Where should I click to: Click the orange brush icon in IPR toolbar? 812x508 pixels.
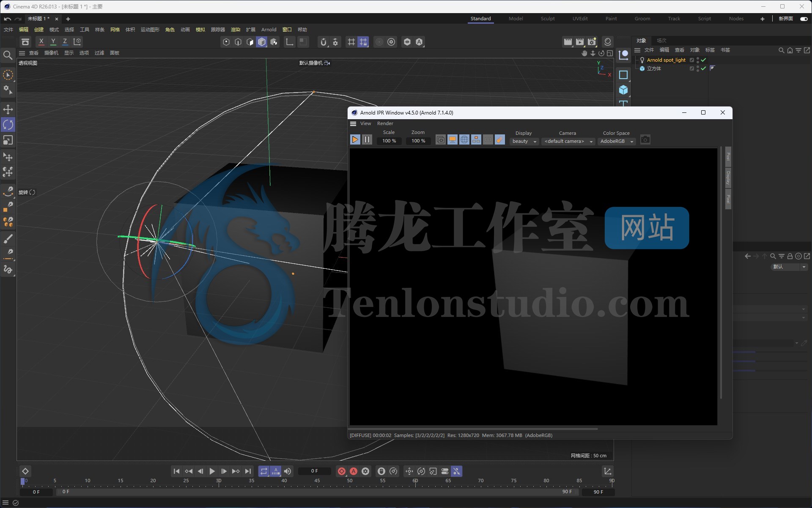pos(500,140)
